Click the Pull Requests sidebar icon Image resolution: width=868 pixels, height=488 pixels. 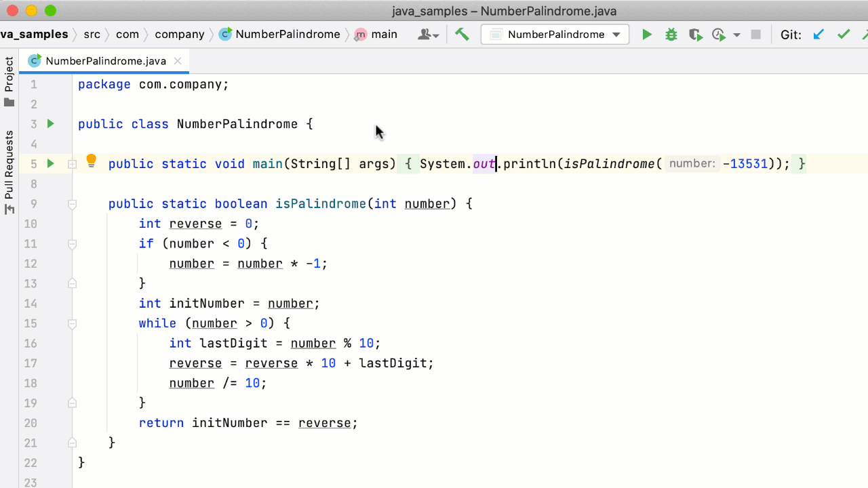(x=9, y=209)
